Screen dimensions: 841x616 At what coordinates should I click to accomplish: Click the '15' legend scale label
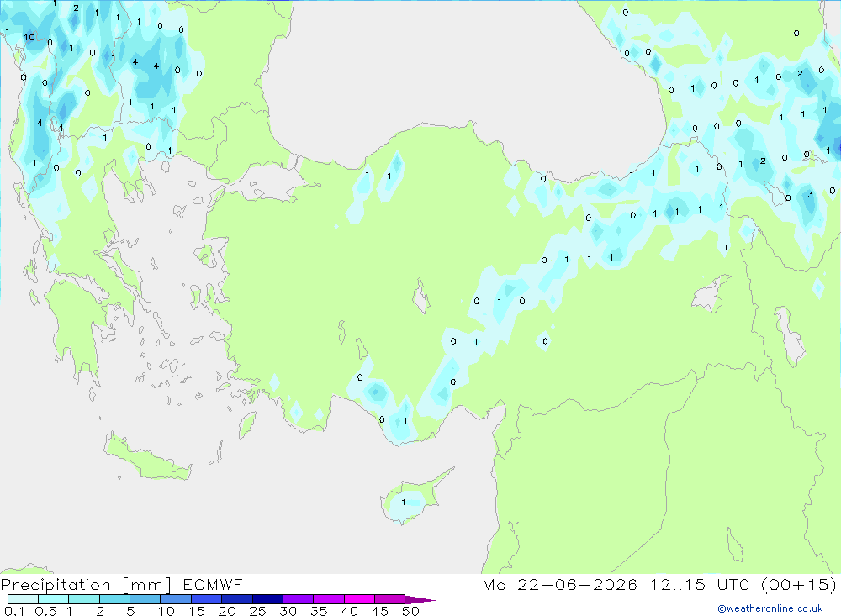pos(196,611)
